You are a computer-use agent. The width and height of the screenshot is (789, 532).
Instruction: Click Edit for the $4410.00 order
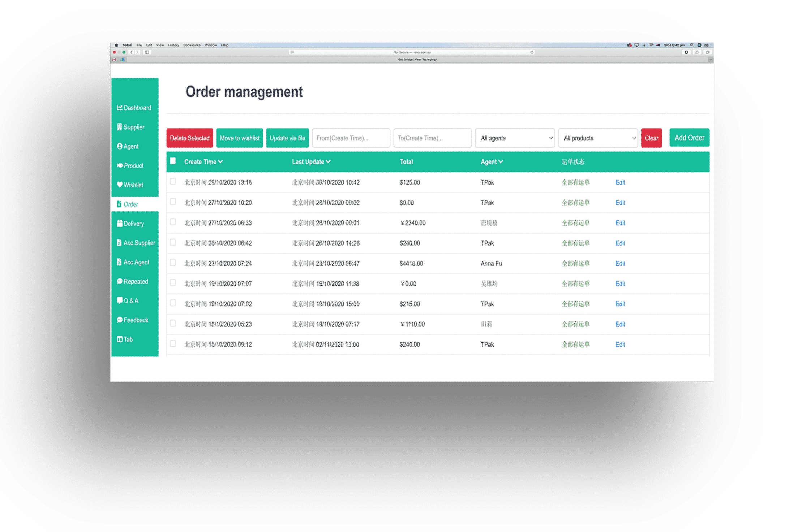[x=620, y=263]
